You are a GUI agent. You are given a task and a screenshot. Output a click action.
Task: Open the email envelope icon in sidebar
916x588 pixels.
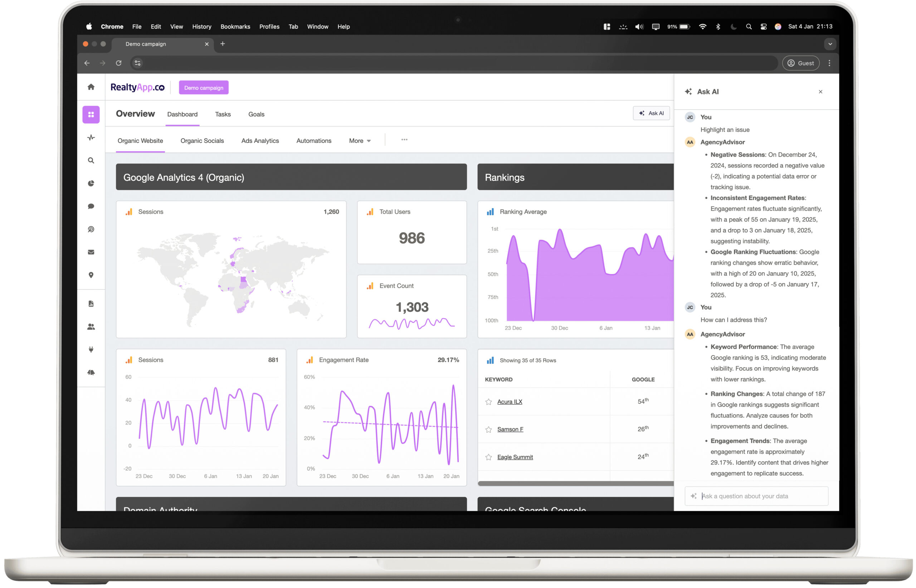91,252
